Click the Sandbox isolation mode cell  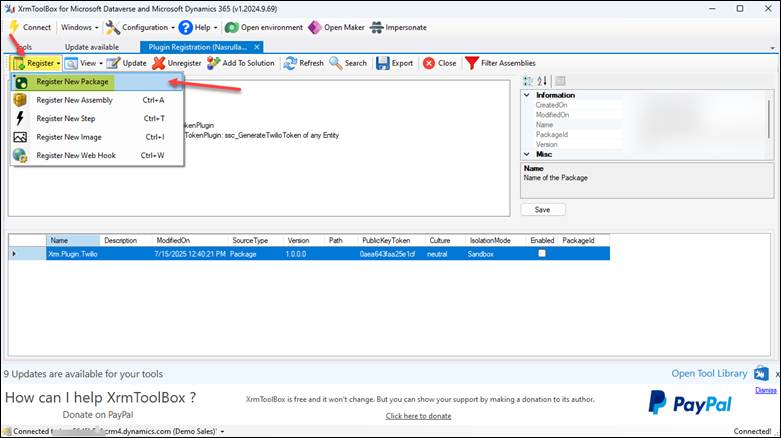[x=495, y=254]
